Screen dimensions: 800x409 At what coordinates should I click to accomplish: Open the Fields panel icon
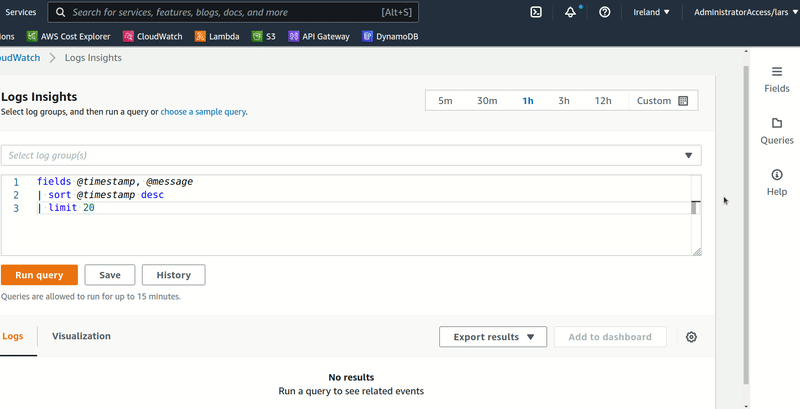tap(777, 72)
